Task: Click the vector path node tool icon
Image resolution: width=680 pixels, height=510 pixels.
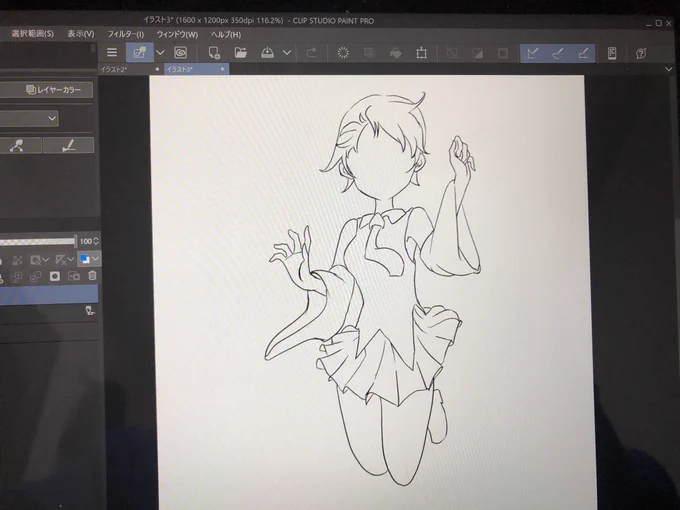Action: pyautogui.click(x=20, y=145)
